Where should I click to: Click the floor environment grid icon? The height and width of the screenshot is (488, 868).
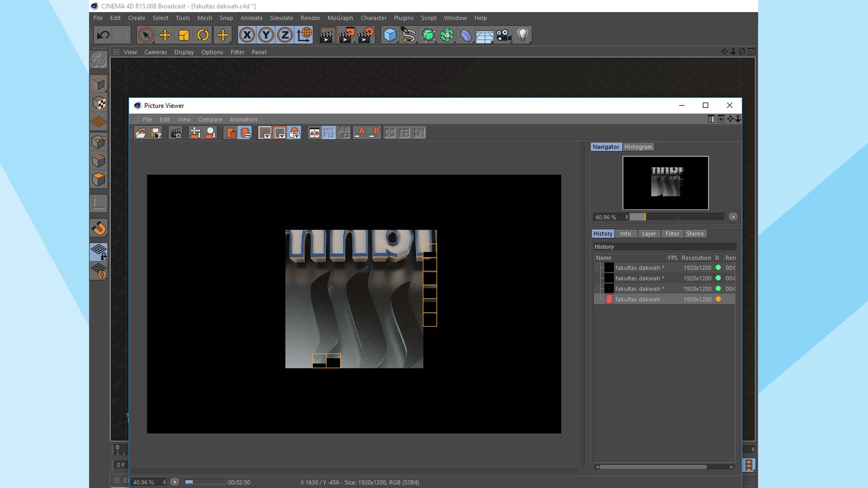coord(485,35)
